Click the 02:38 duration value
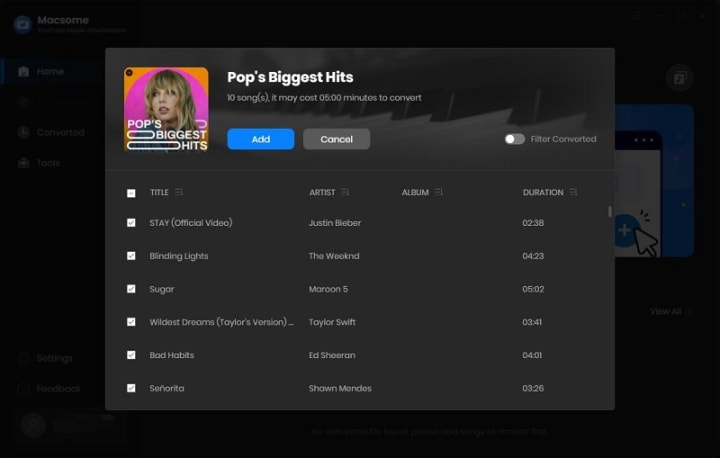This screenshot has width=720, height=458. click(533, 223)
